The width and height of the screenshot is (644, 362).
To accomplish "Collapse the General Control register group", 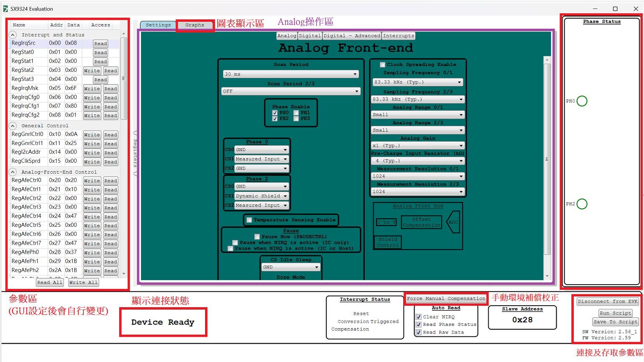I will point(13,126).
